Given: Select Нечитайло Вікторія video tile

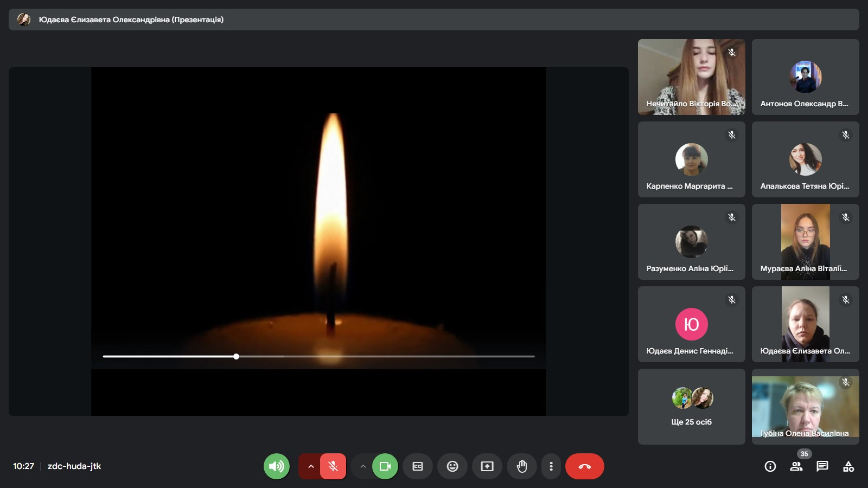Looking at the screenshot, I should coord(692,77).
